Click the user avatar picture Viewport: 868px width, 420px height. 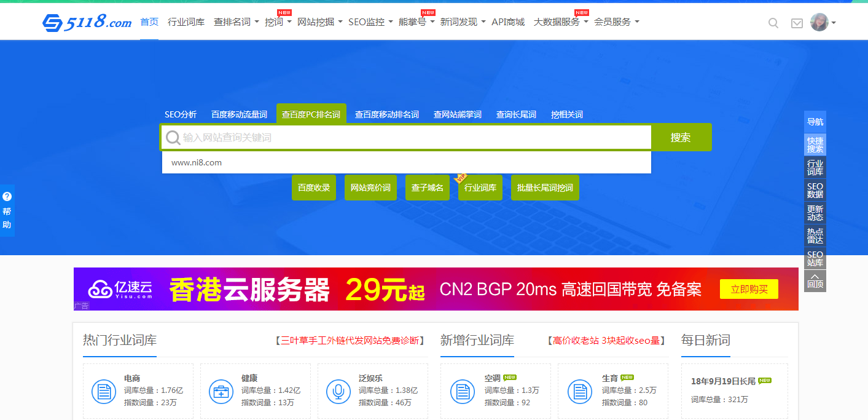point(819,23)
